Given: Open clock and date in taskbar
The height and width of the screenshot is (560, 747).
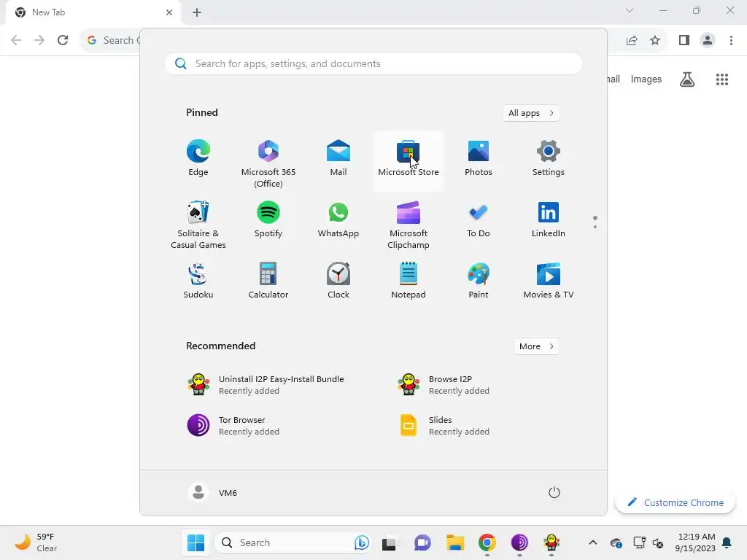Looking at the screenshot, I should tap(695, 542).
